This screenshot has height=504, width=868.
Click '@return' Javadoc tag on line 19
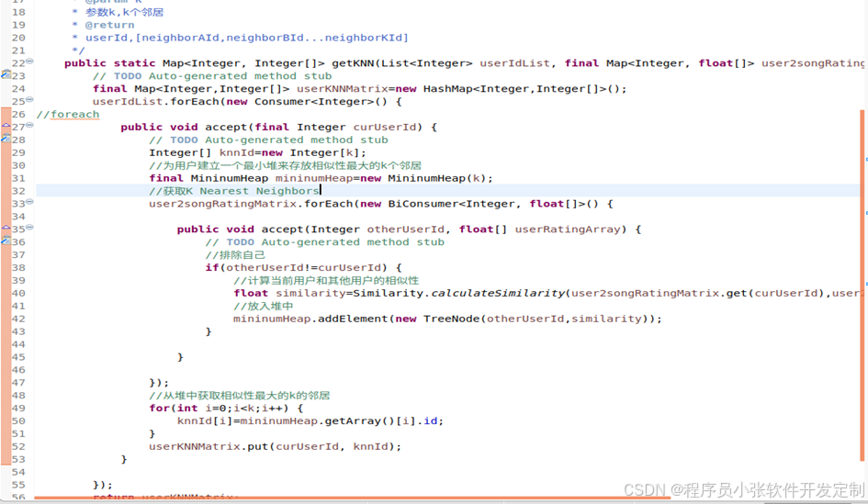click(109, 25)
